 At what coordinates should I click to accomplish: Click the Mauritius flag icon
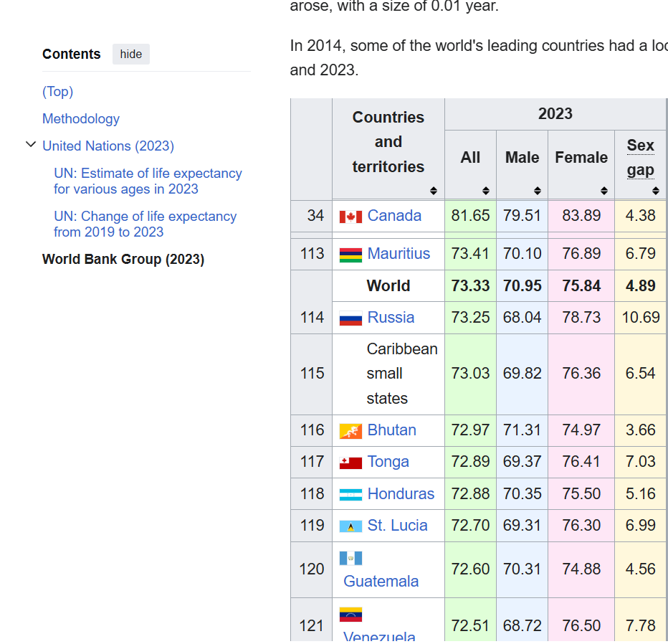pos(350,255)
